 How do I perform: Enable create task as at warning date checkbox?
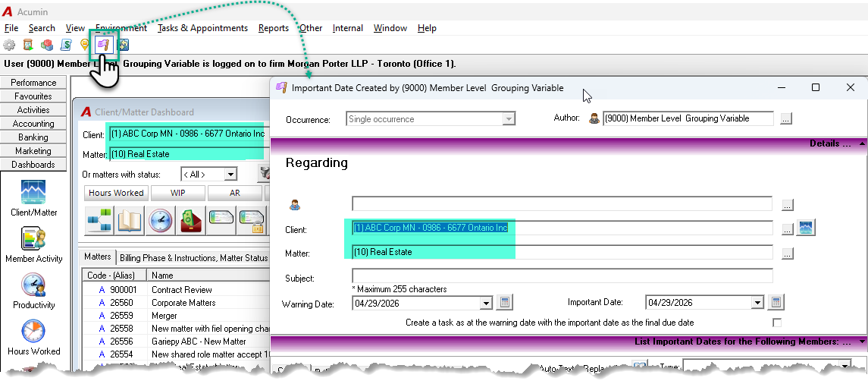point(777,323)
